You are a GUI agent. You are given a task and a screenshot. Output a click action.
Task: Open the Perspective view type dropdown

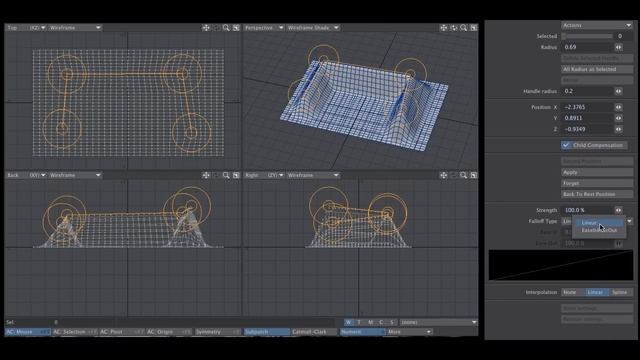click(264, 28)
